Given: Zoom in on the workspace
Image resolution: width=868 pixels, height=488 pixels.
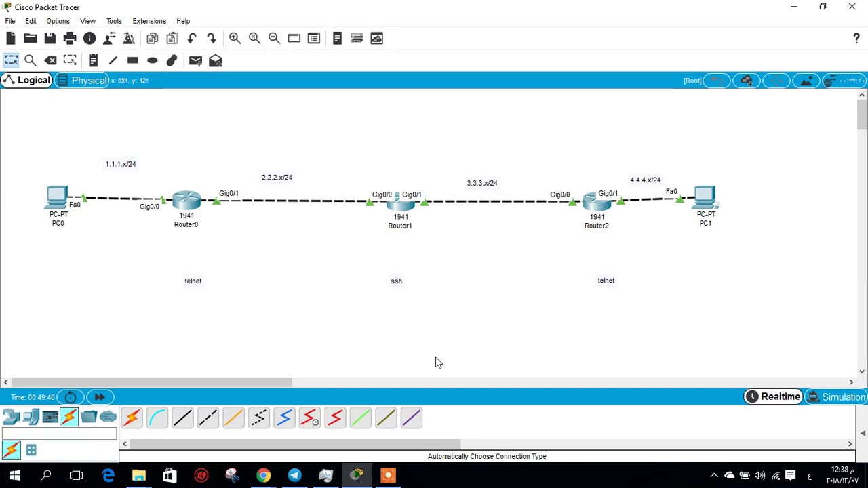Looking at the screenshot, I should pyautogui.click(x=235, y=39).
